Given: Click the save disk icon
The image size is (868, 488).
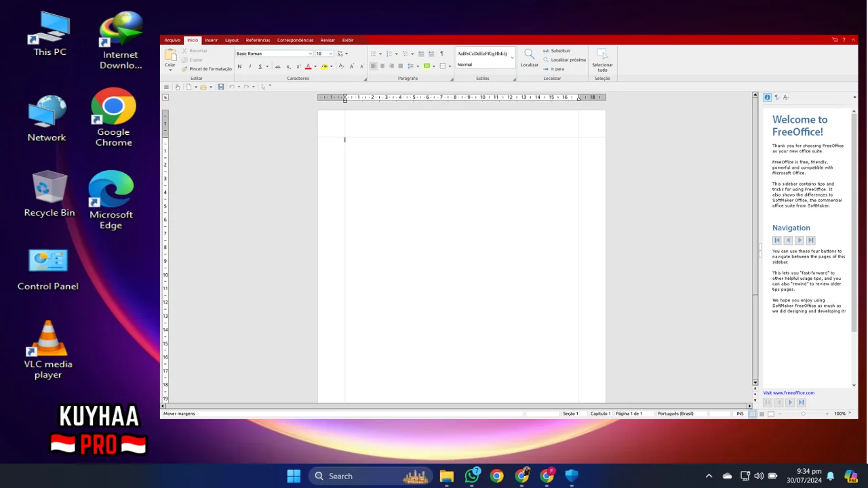Looking at the screenshot, I should tap(221, 87).
